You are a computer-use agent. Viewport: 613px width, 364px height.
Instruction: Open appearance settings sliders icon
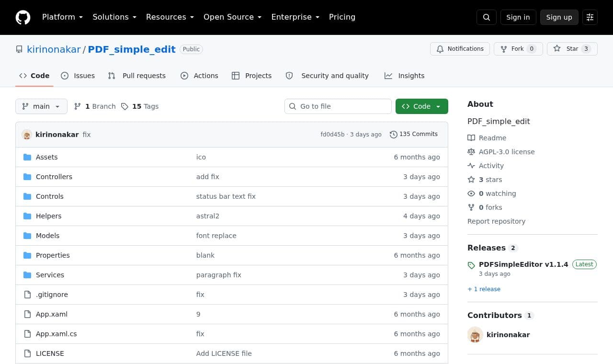coord(590,17)
